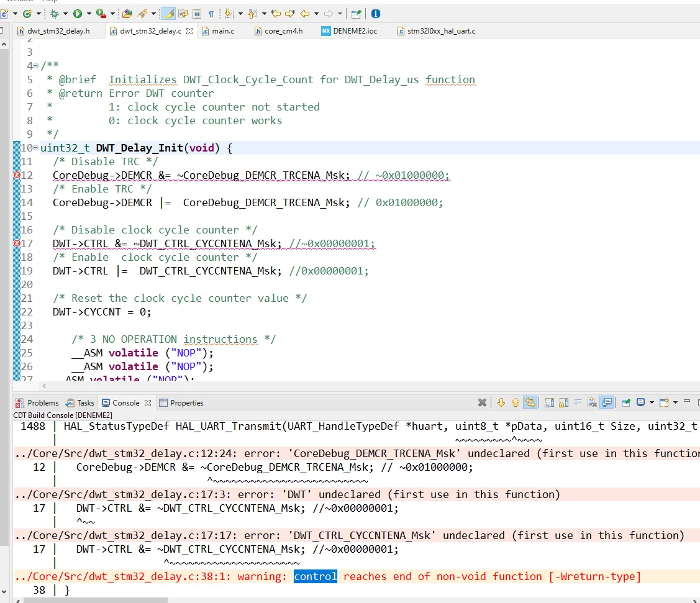Go to next edit location

[x=289, y=14]
